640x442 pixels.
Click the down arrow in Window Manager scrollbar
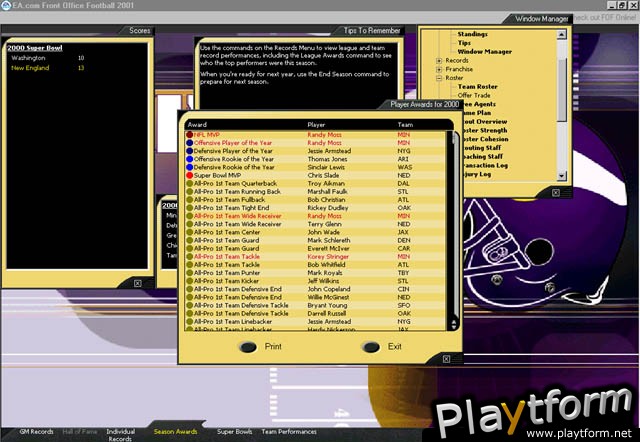(562, 176)
